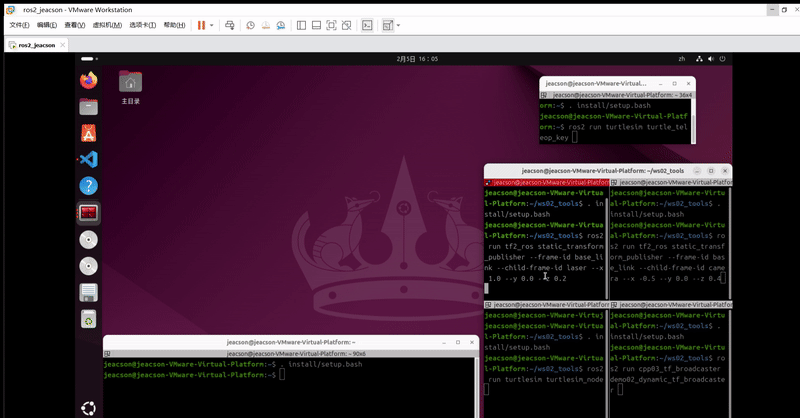The width and height of the screenshot is (800, 418).
Task: Toggle the VMware console view button
Action: click(x=368, y=25)
